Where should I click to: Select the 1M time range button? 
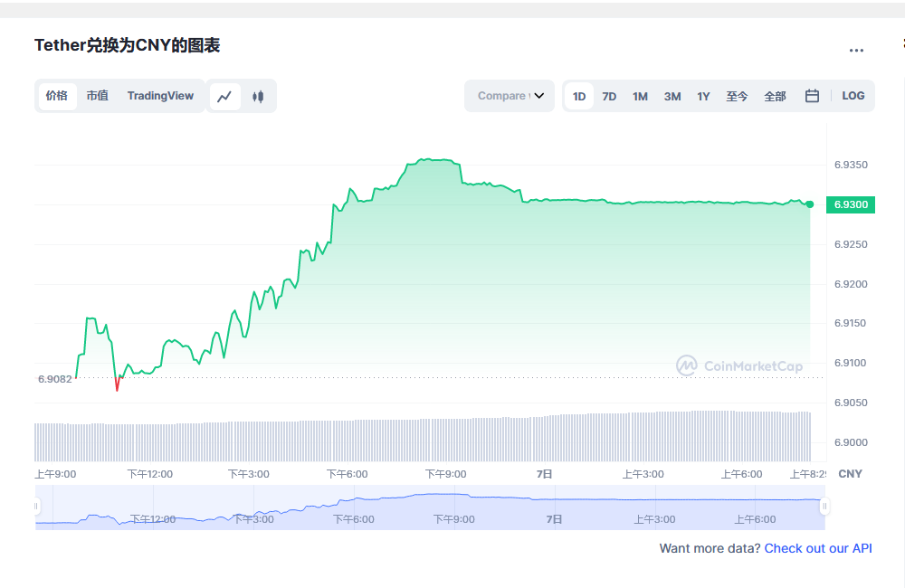coord(640,95)
